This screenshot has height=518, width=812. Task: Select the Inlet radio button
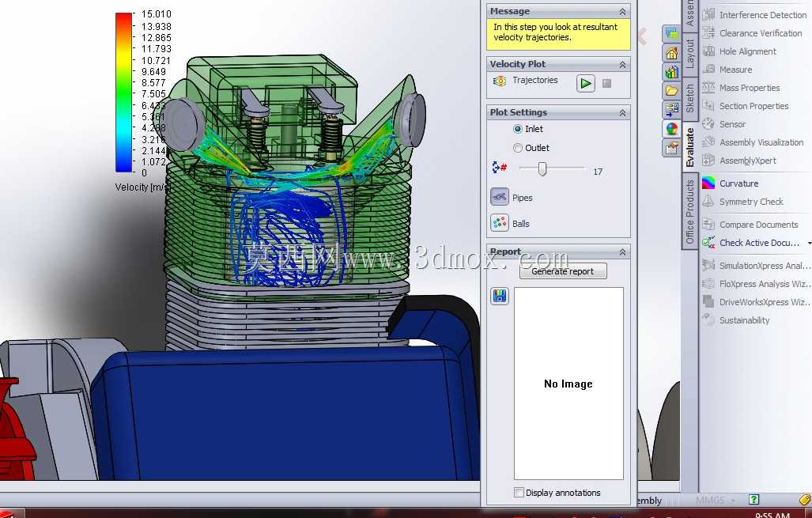518,129
